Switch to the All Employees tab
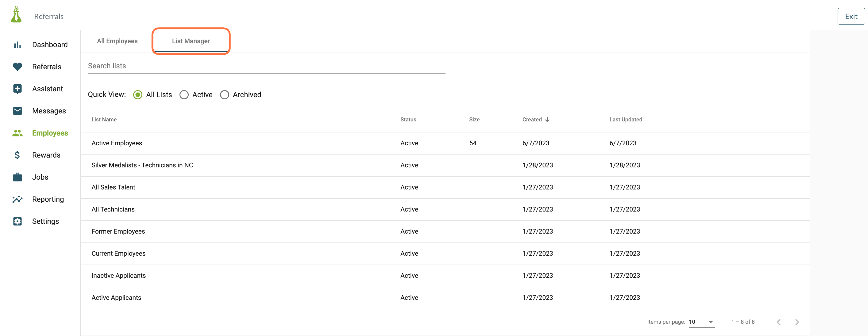 point(117,41)
